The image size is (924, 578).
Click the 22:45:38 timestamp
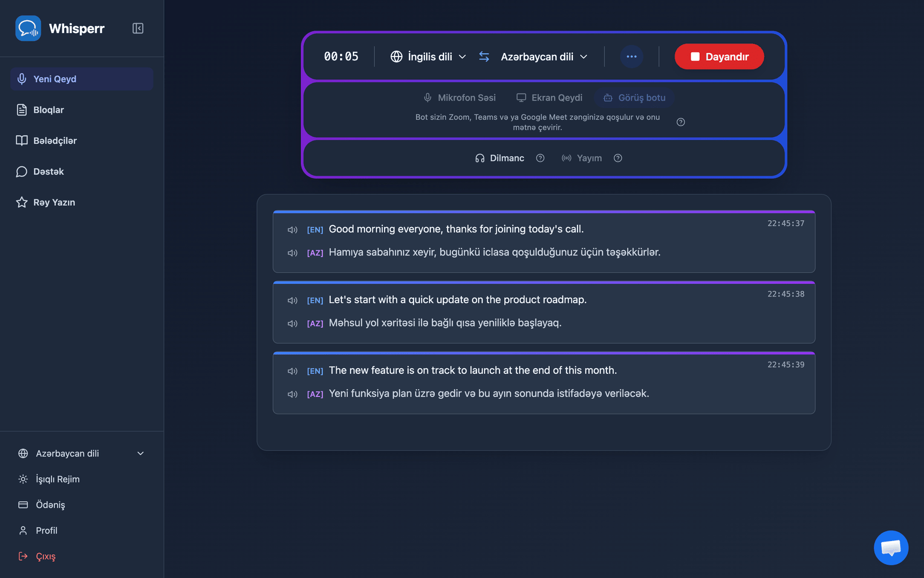point(785,294)
